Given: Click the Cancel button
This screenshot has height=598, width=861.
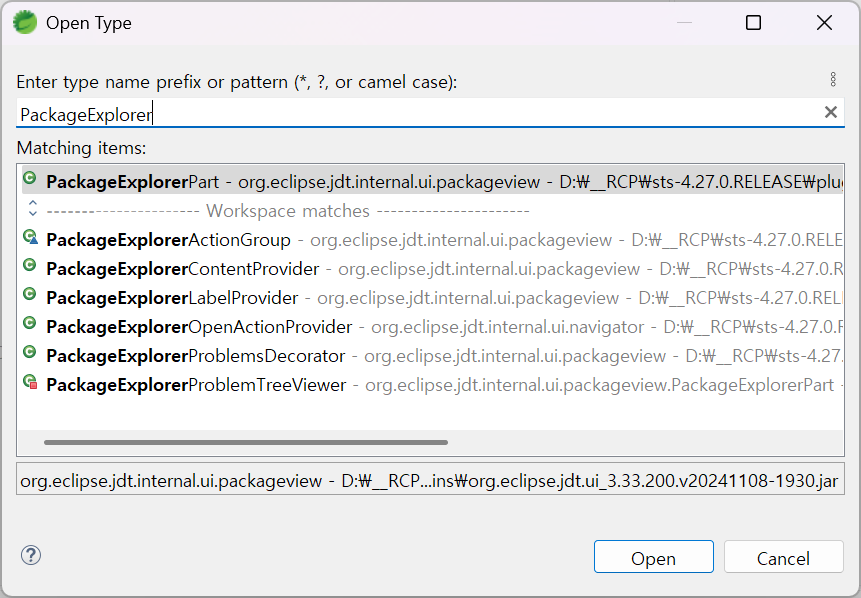Looking at the screenshot, I should (784, 557).
